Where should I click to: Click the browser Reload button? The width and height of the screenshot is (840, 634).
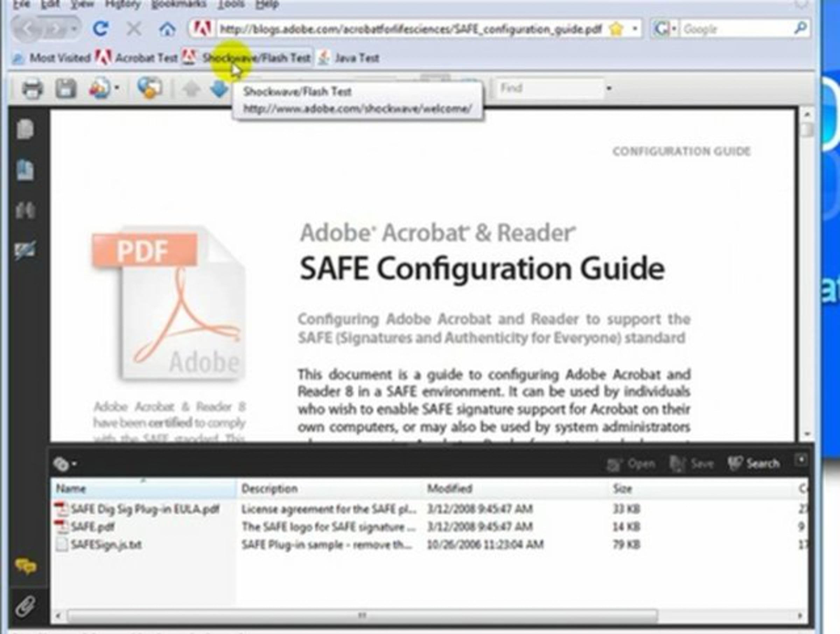100,29
